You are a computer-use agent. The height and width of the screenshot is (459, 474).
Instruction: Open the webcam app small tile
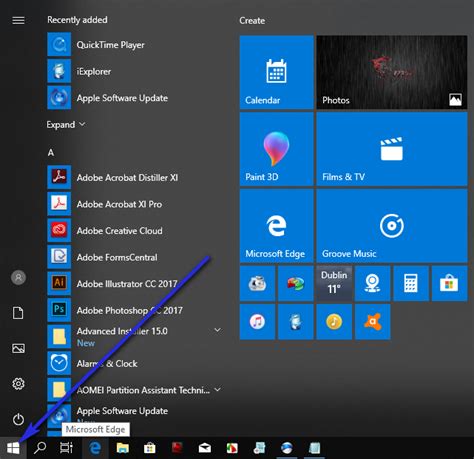click(x=373, y=283)
